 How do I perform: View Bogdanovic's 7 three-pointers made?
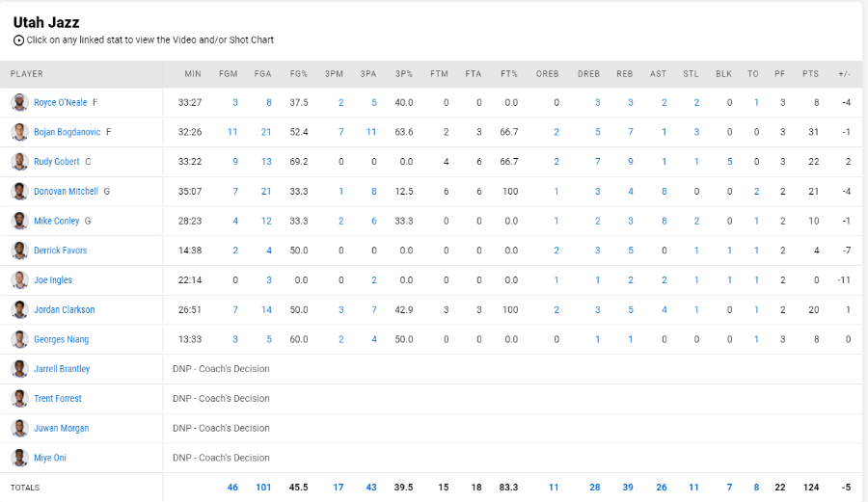click(x=341, y=132)
